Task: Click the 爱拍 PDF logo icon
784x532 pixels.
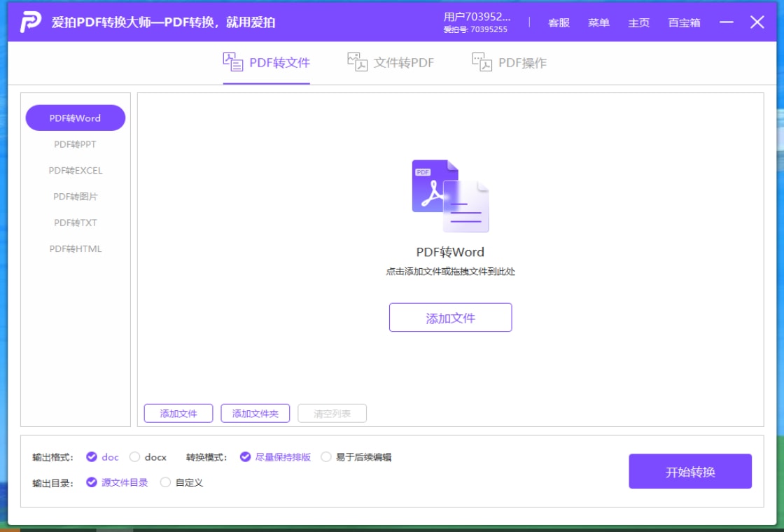Action: tap(31, 22)
